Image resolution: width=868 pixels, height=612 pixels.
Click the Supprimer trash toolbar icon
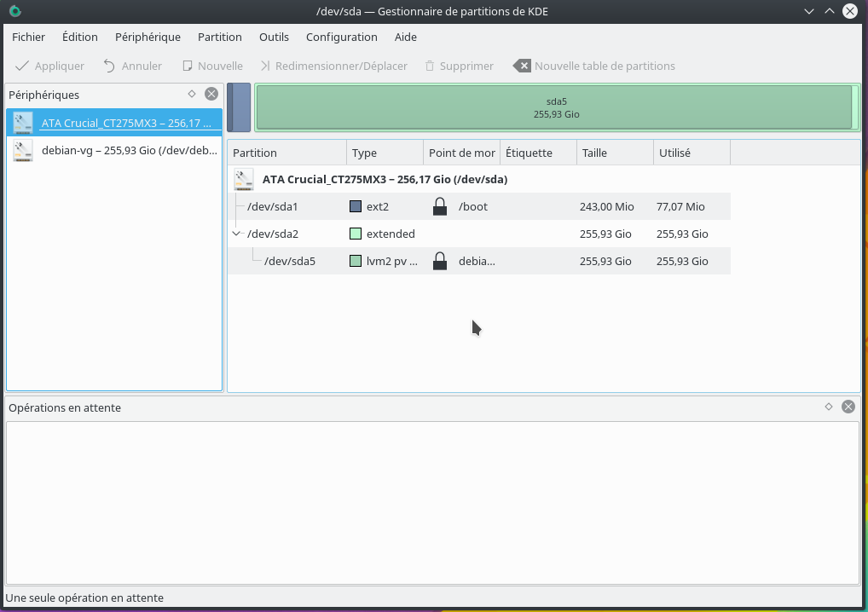coord(430,66)
